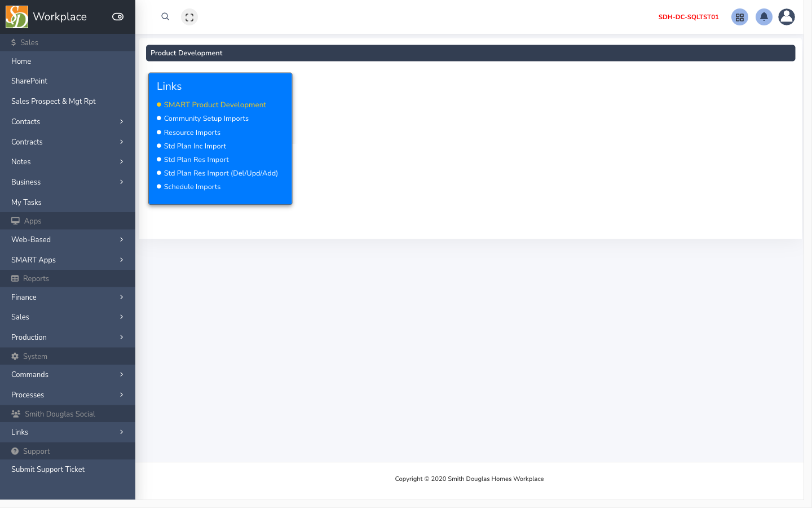Expand the Notes submenu chevron

121,161
